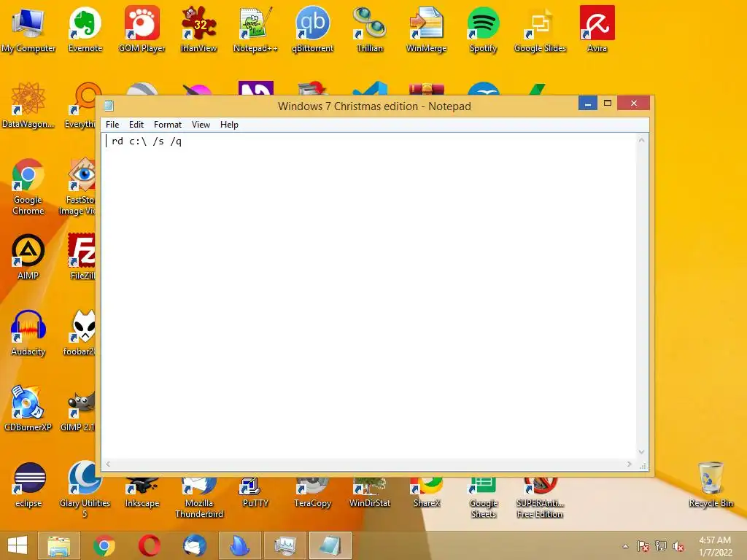Select the Avira desktop shortcut
The width and height of the screenshot is (747, 560).
click(x=597, y=29)
